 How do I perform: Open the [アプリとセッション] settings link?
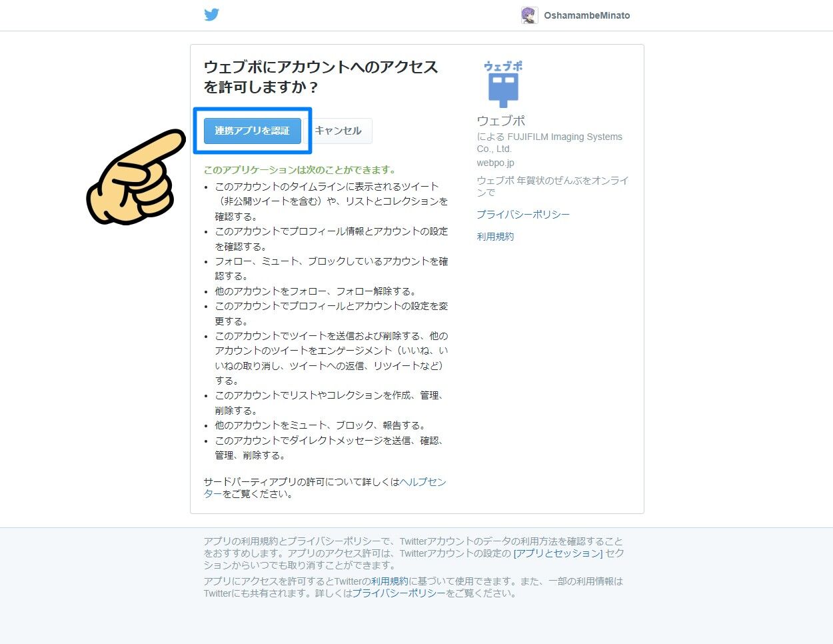point(558,553)
